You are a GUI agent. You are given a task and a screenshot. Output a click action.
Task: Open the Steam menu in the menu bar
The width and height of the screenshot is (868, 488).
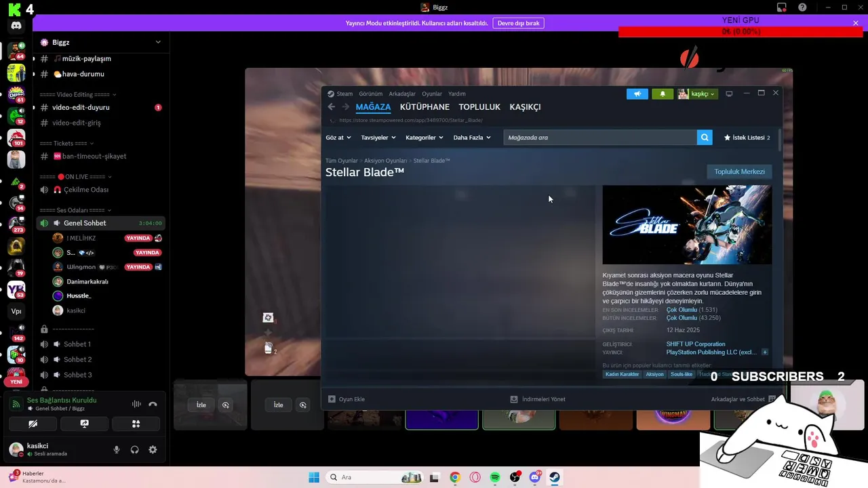click(344, 94)
